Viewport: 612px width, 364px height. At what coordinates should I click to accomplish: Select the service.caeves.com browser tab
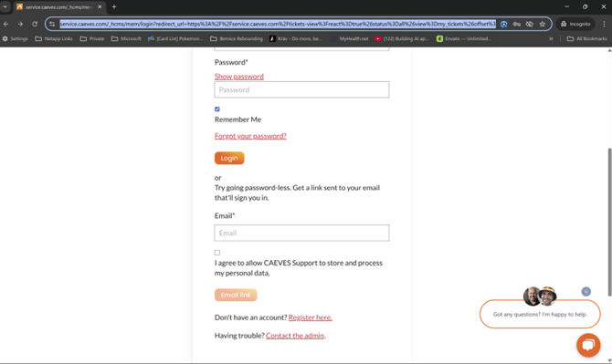click(59, 7)
